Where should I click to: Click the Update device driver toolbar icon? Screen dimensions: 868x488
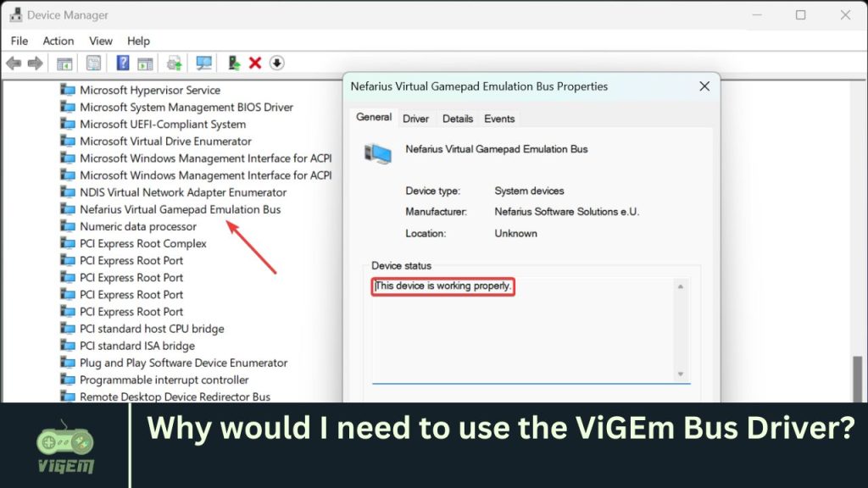point(175,63)
